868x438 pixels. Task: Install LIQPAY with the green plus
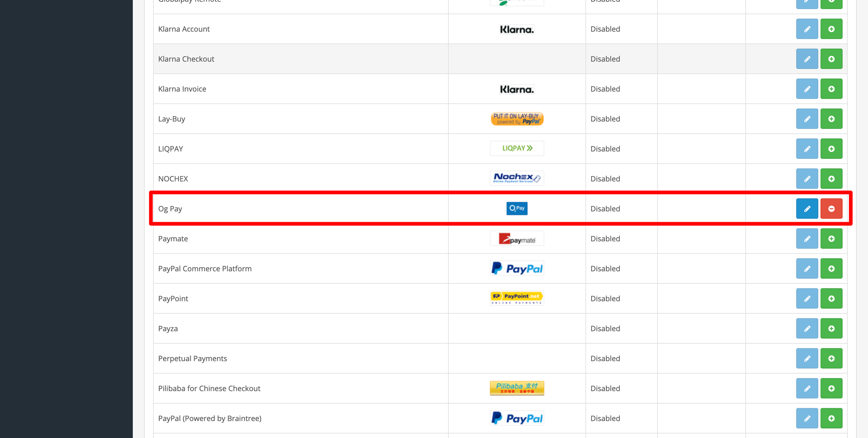[831, 149]
